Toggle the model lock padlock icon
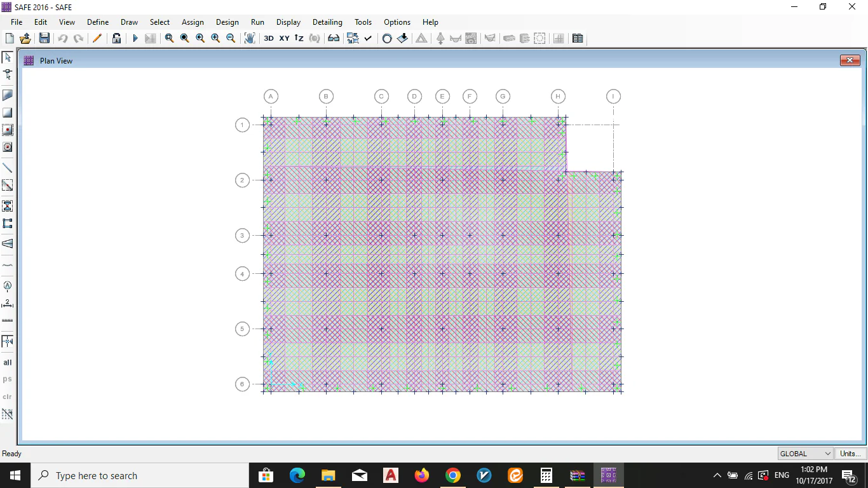Viewport: 868px width, 488px height. 116,38
